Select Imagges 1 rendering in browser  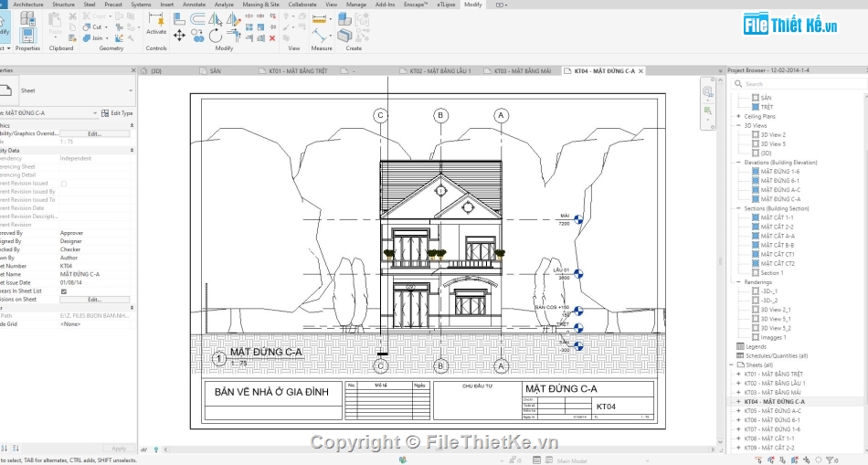coord(773,337)
